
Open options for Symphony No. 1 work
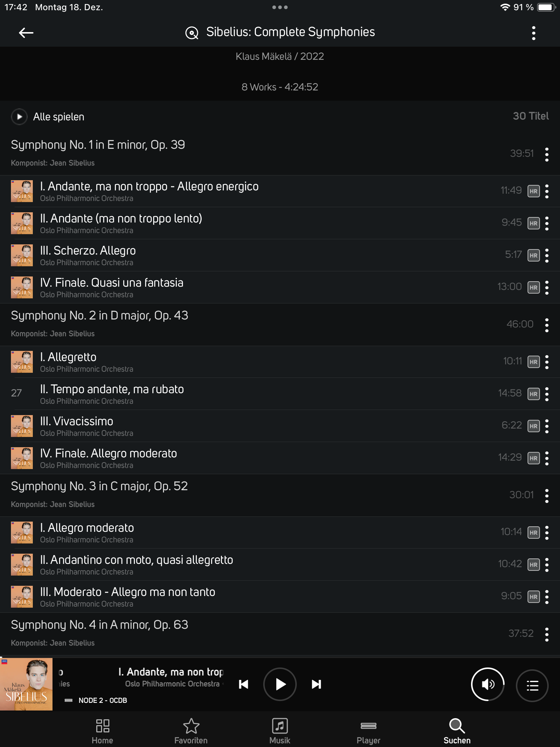click(x=547, y=154)
